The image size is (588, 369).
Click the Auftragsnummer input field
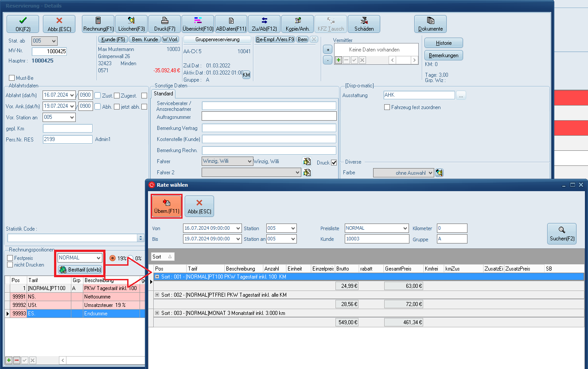[x=269, y=117]
